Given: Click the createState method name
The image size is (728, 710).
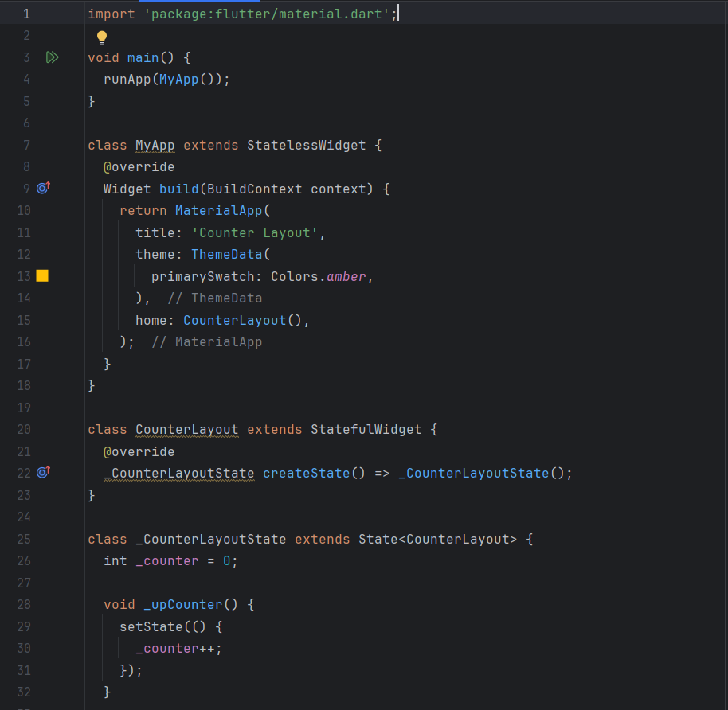Looking at the screenshot, I should point(307,474).
